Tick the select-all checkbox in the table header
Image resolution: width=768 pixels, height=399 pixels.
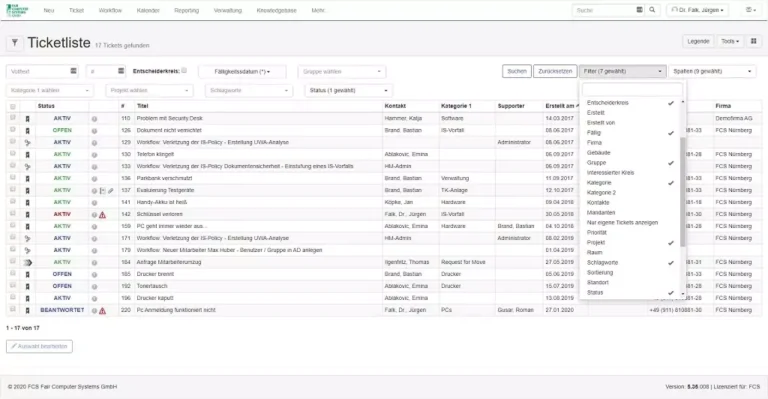pos(13,106)
